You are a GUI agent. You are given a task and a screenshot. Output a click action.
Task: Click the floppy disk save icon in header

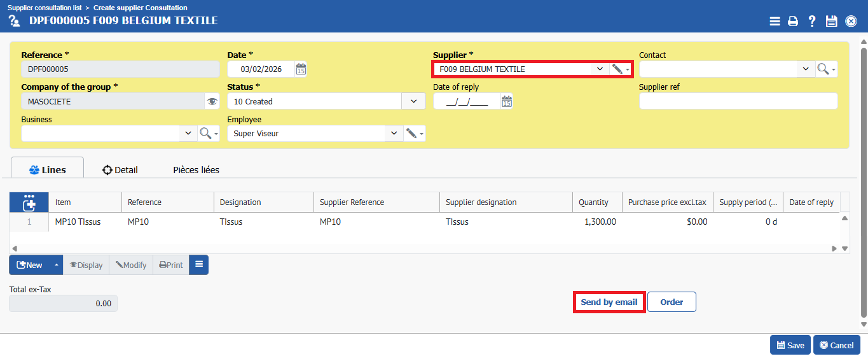coord(831,21)
